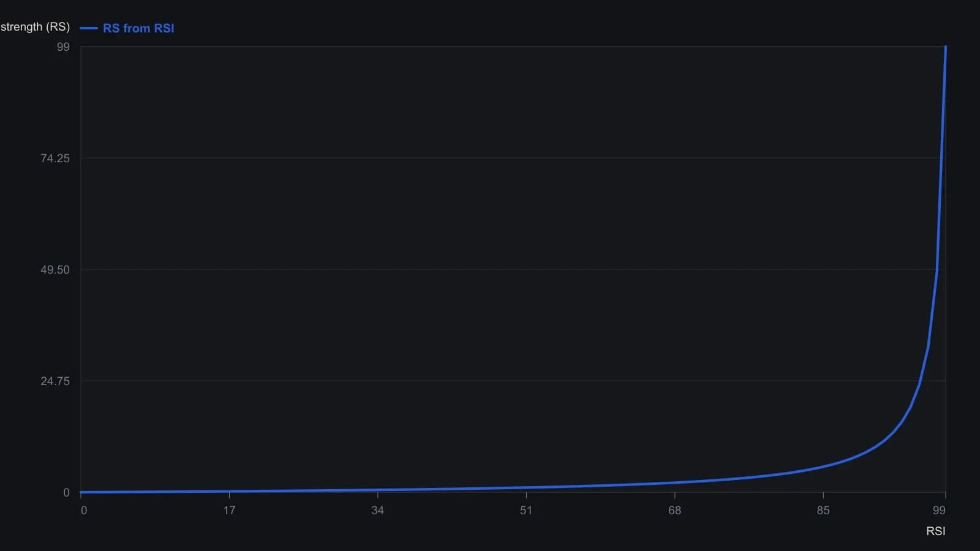Click the x-axis tick label 51
Screen dimensions: 980x551
click(x=526, y=511)
